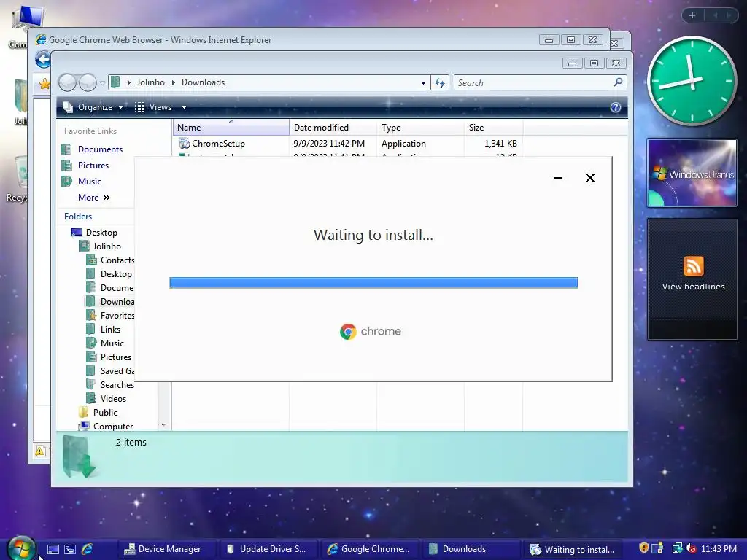The width and height of the screenshot is (747, 560).
Task: Click the Favorites star in Internet Explorer
Action: 44,85
